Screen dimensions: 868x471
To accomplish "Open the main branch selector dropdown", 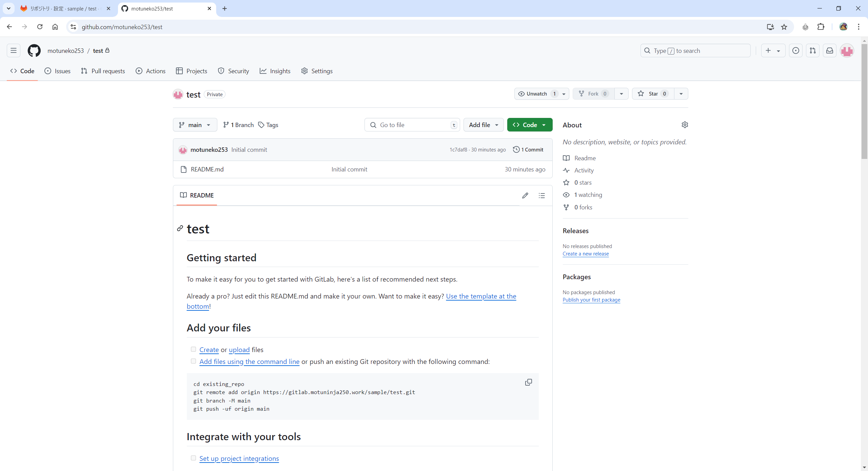I will tap(195, 125).
